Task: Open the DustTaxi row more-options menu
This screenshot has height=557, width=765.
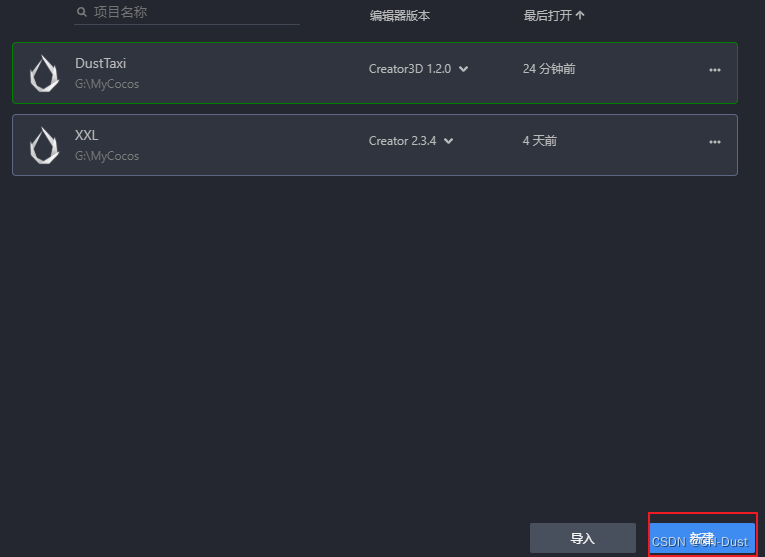Action: click(x=715, y=70)
